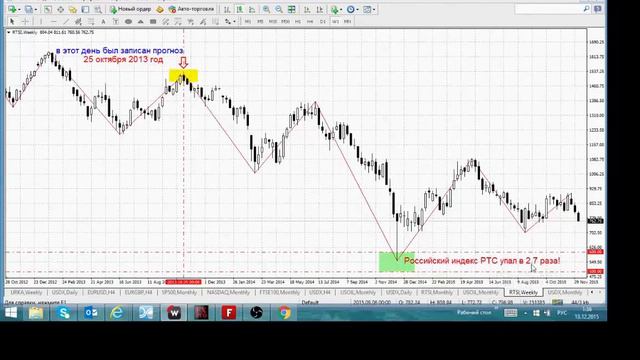Open MetaEditor from the toolbar
Viewport: 640px width, 360px height.
[x=160, y=9]
